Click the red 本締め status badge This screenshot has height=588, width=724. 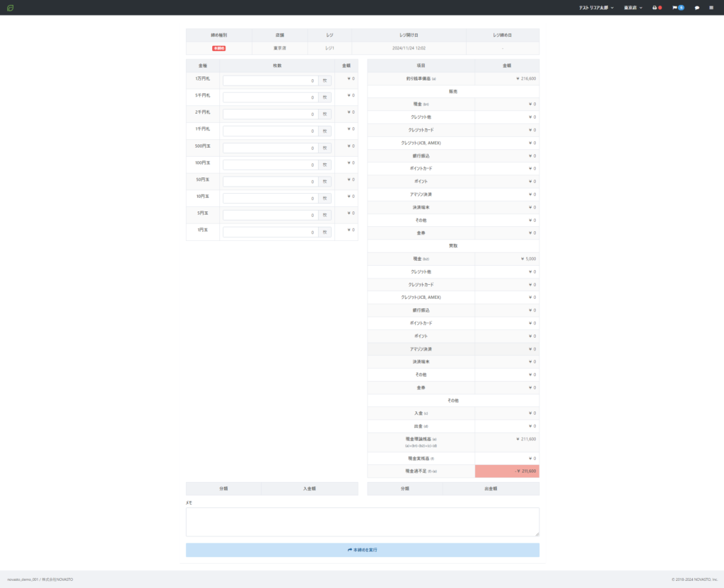[x=219, y=48]
